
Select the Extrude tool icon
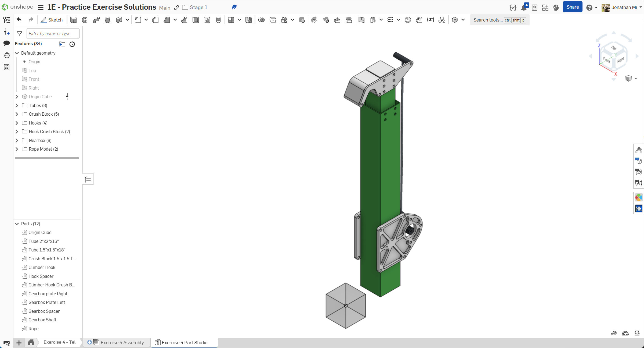point(73,20)
